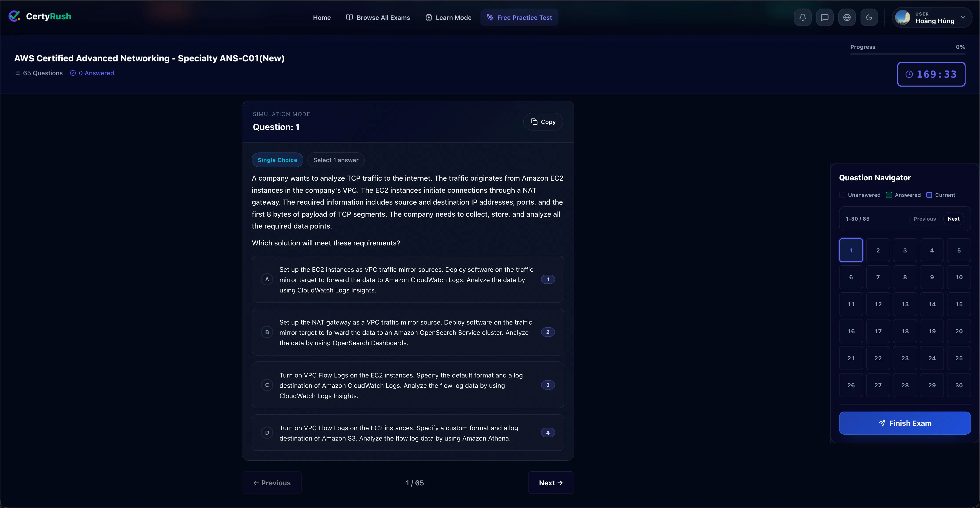Jump to question 3 in navigator

[x=905, y=250]
